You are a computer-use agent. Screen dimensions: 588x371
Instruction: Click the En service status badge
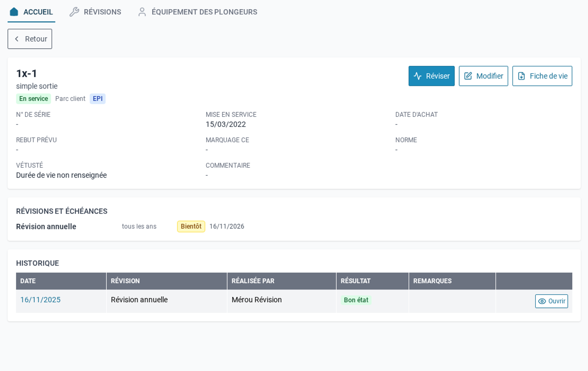tap(33, 99)
